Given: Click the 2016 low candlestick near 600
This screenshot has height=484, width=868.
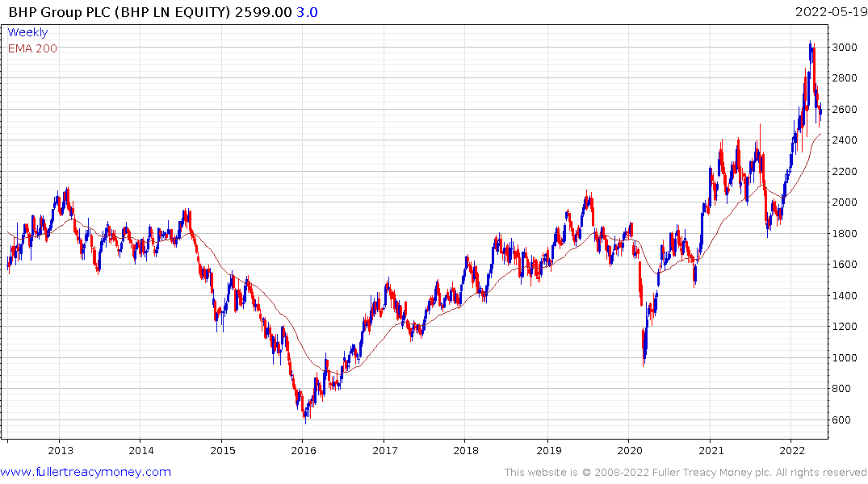Looking at the screenshot, I should 305,415.
